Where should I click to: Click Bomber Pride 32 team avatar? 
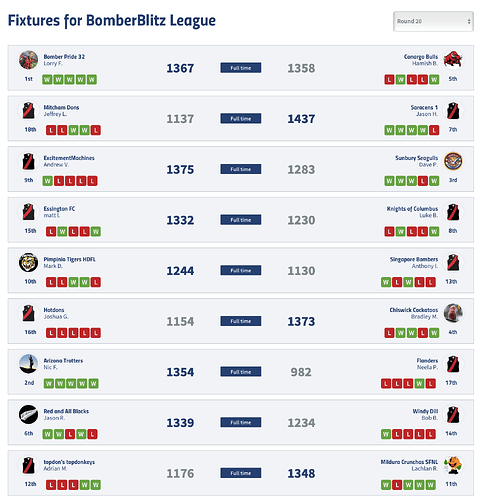click(28, 60)
